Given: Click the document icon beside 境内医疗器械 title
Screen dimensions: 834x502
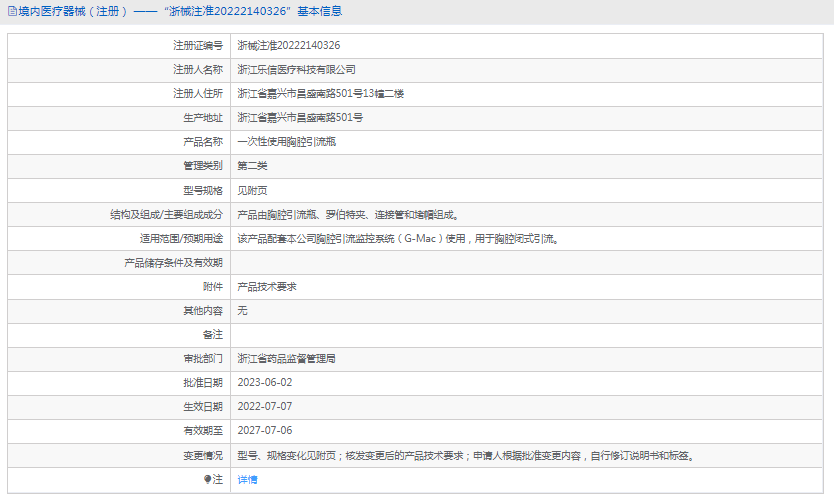Looking at the screenshot, I should pyautogui.click(x=12, y=11).
